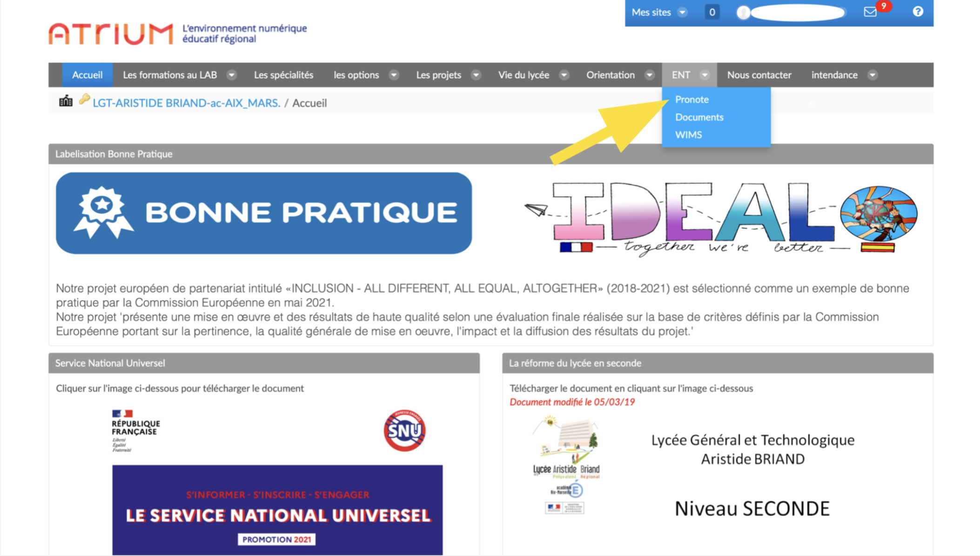The width and height of the screenshot is (980, 556).
Task: Expand the les options menu arrow
Action: tap(394, 75)
